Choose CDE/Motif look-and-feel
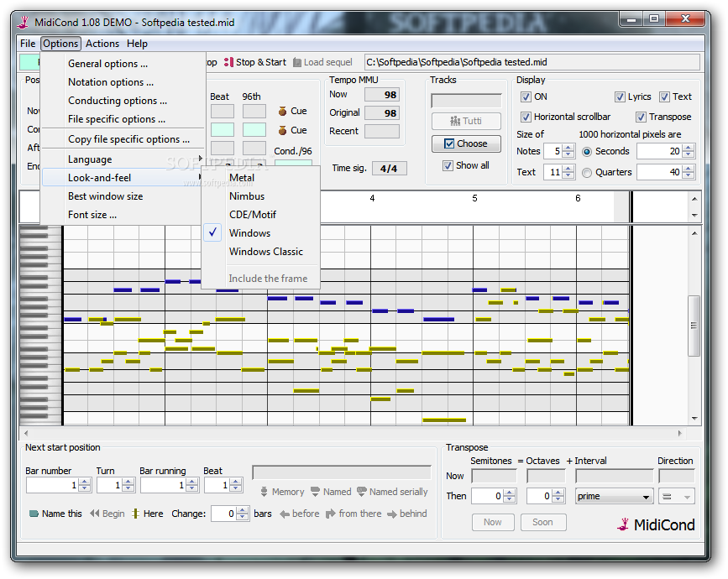The width and height of the screenshot is (728, 579). (x=260, y=215)
